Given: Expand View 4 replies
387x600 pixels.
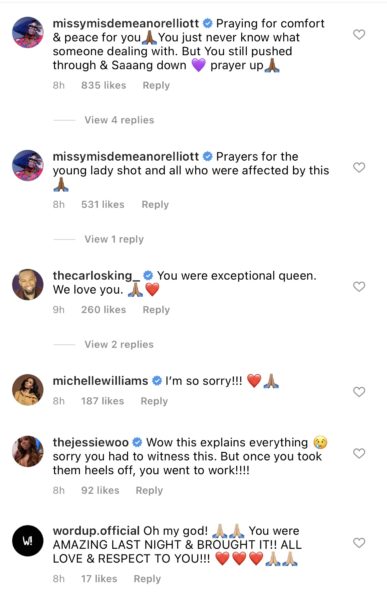Looking at the screenshot, I should point(119,120).
